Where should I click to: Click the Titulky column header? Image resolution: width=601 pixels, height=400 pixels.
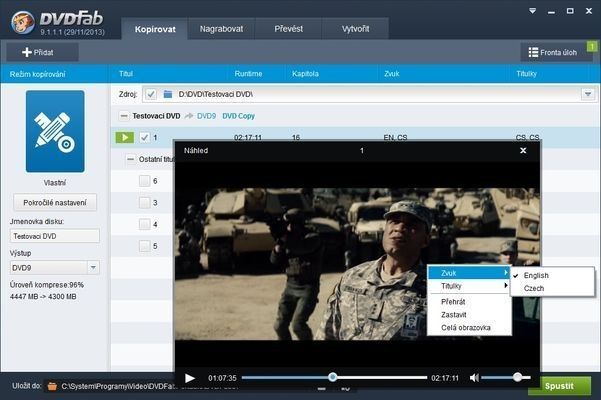[x=526, y=74]
